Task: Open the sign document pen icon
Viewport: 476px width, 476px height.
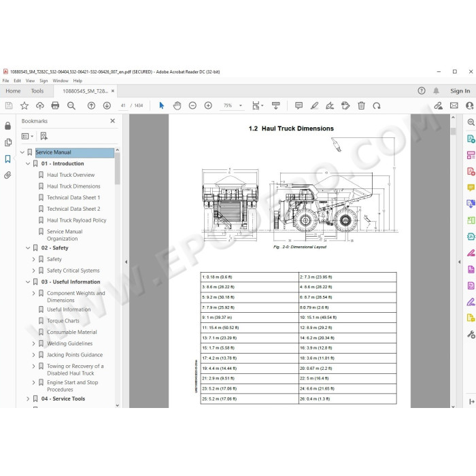Action: tap(330, 105)
